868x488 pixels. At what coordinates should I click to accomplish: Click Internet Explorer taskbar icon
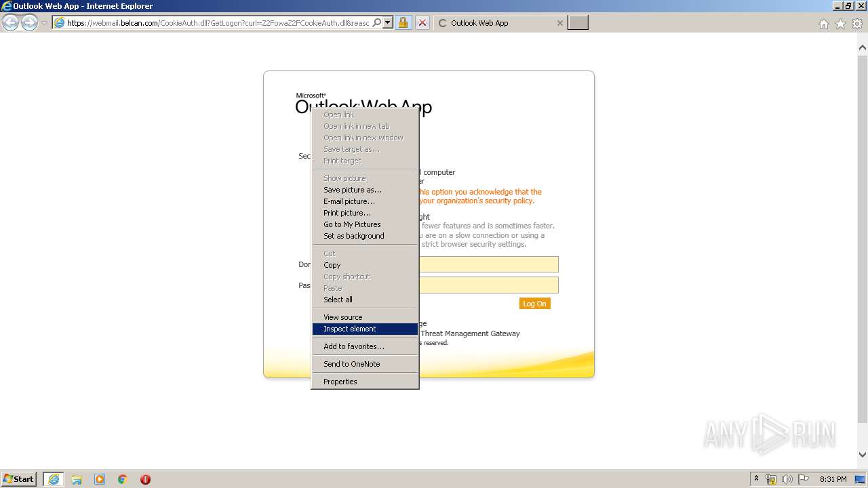click(x=54, y=479)
